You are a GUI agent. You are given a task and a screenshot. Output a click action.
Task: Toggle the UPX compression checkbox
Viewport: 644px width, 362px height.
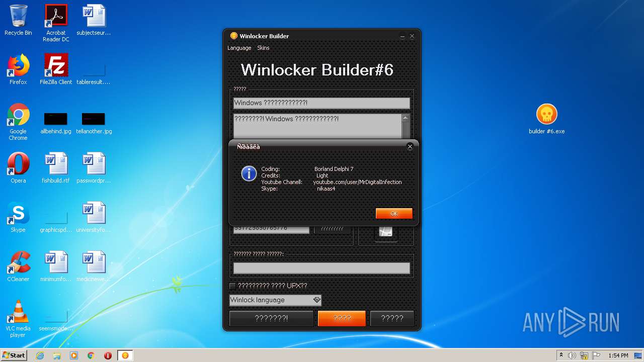coord(232,286)
